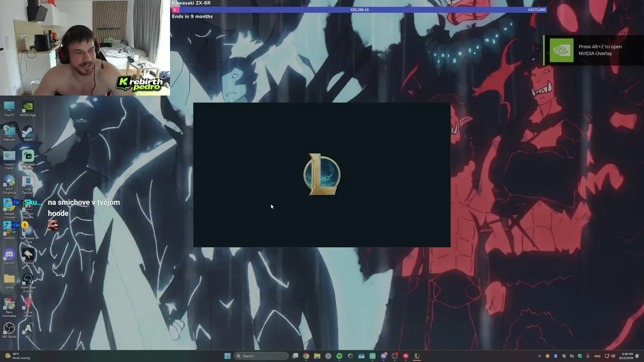Open TeamSpeak Overlay desktop shortcut
Viewport: 644px width, 362px height.
(28, 283)
